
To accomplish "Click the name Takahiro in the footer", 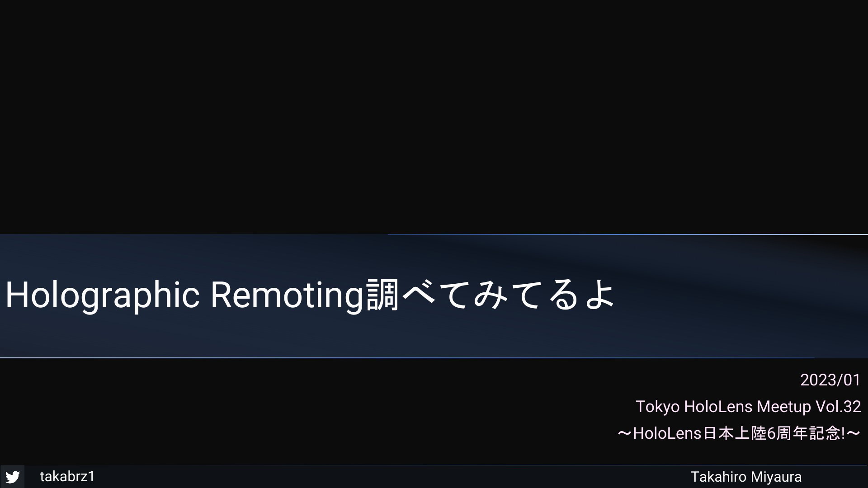I will click(718, 477).
